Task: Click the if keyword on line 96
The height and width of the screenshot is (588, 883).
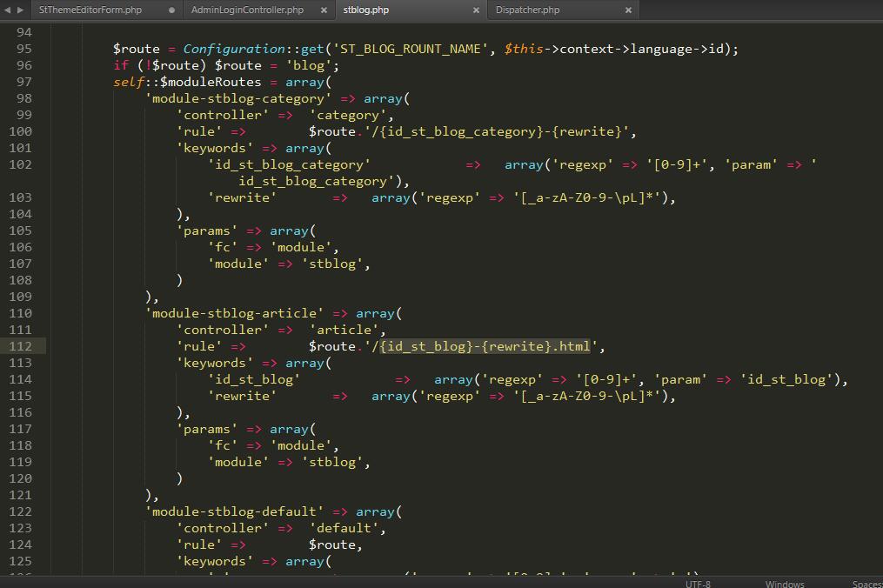Action: coord(121,65)
